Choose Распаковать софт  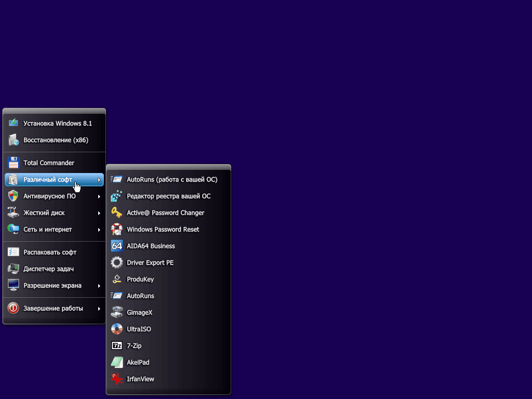(50, 252)
